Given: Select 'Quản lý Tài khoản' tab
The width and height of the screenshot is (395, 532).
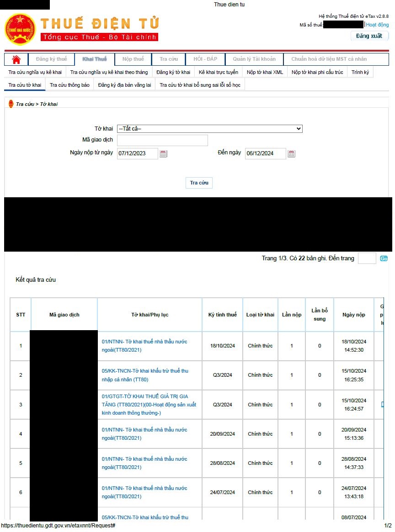Looking at the screenshot, I should pos(254,59).
